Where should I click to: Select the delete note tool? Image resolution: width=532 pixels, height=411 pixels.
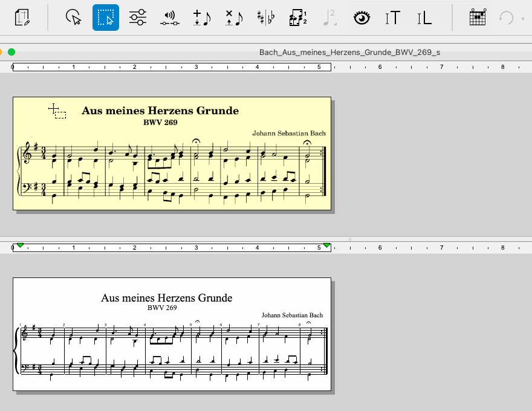[234, 18]
